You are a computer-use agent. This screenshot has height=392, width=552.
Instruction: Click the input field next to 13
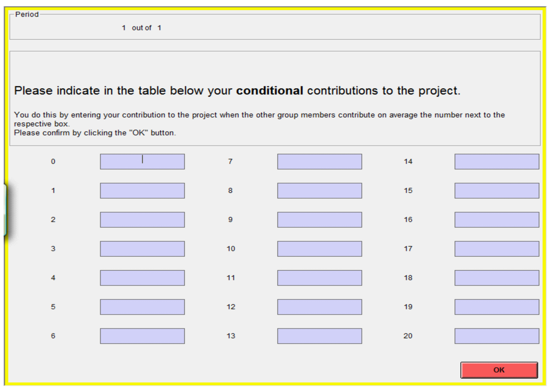click(319, 336)
